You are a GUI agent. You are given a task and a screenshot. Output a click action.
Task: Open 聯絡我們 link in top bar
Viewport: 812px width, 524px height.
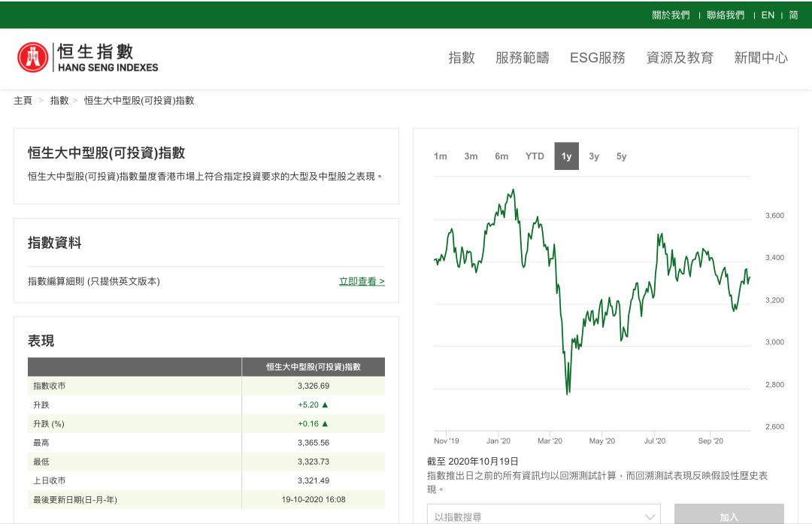coord(726,15)
